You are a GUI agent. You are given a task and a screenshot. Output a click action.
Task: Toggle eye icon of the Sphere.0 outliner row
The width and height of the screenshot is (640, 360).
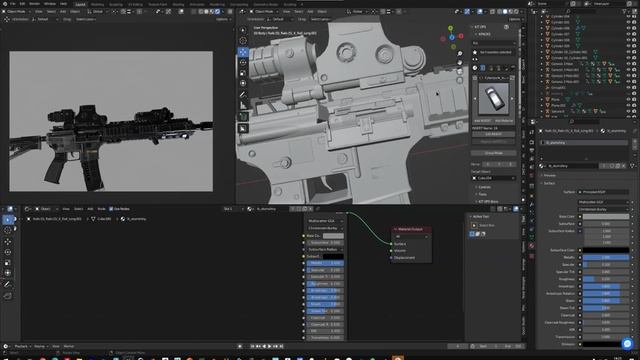pos(628,111)
